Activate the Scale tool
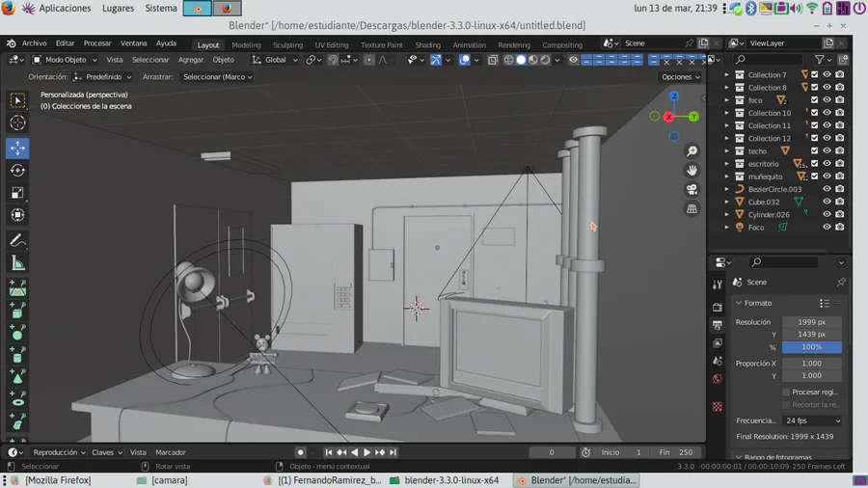The width and height of the screenshot is (868, 488). click(x=17, y=193)
